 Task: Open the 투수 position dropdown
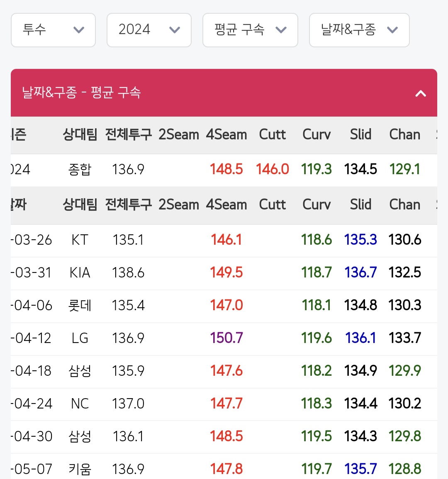(x=53, y=30)
